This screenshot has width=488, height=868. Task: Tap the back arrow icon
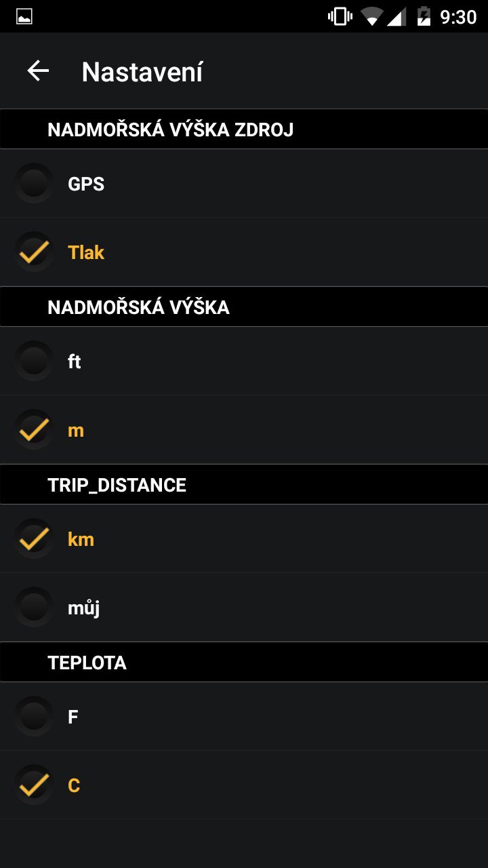pyautogui.click(x=38, y=71)
